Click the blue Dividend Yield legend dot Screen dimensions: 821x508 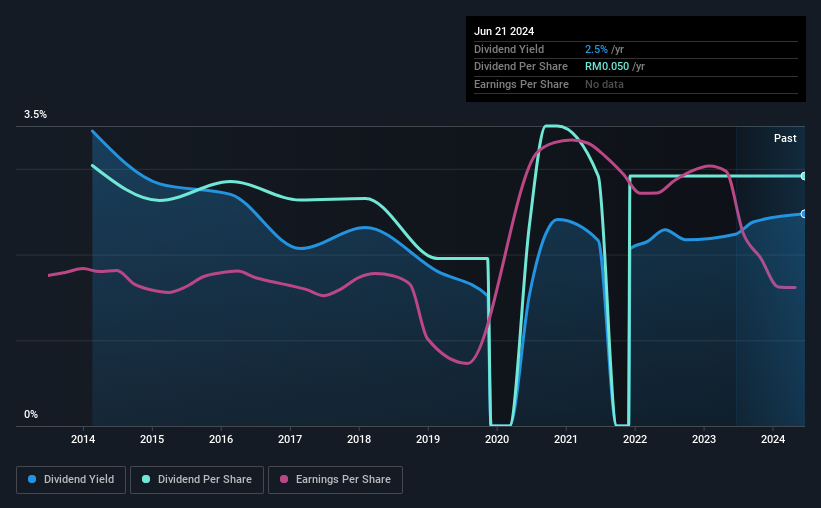(x=32, y=479)
